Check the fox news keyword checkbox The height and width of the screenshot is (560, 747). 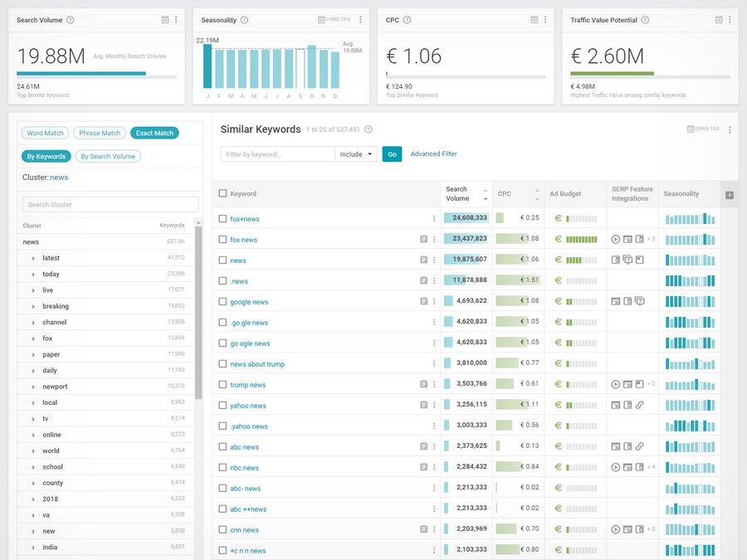point(222,239)
